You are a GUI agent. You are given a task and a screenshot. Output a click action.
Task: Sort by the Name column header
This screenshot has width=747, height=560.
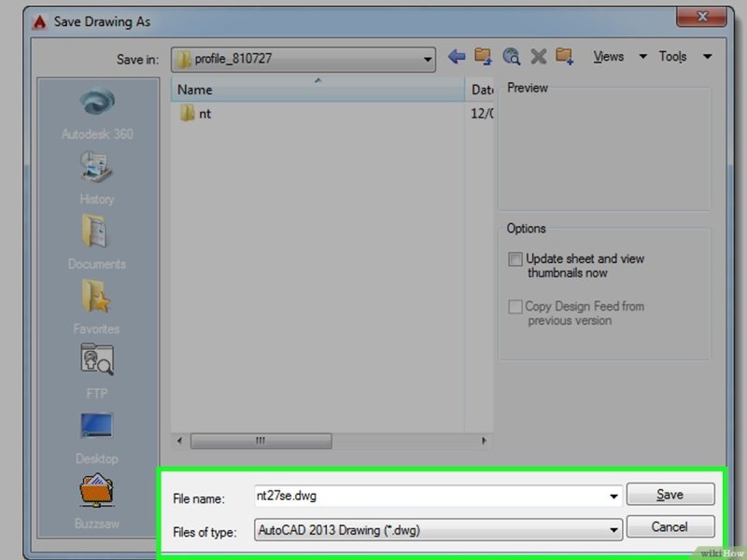[317, 90]
